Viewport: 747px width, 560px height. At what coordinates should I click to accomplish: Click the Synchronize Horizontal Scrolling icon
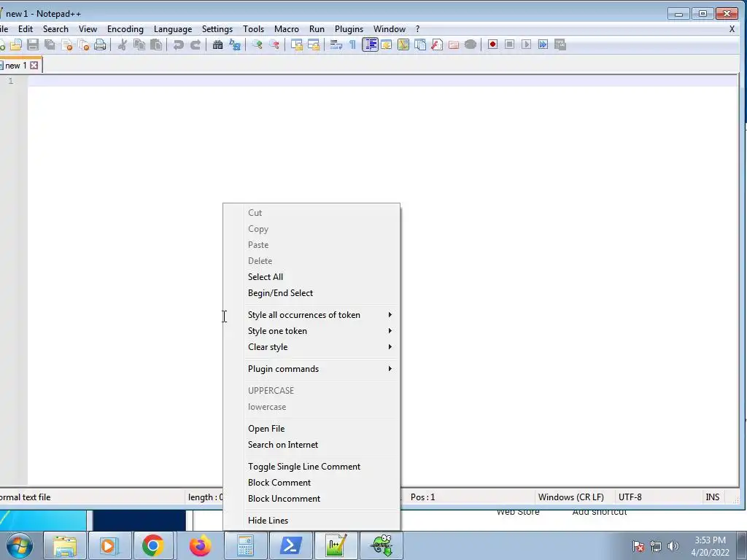tap(314, 44)
